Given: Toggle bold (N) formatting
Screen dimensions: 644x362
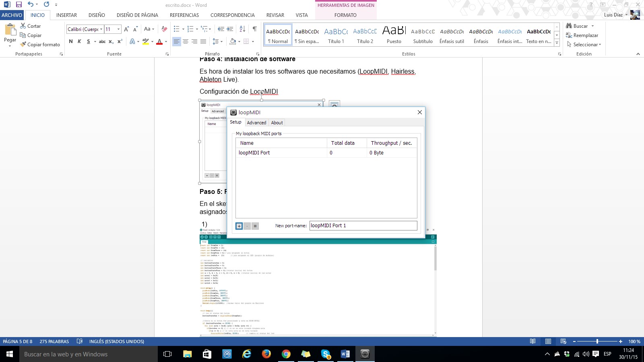Looking at the screenshot, I should pyautogui.click(x=71, y=41).
